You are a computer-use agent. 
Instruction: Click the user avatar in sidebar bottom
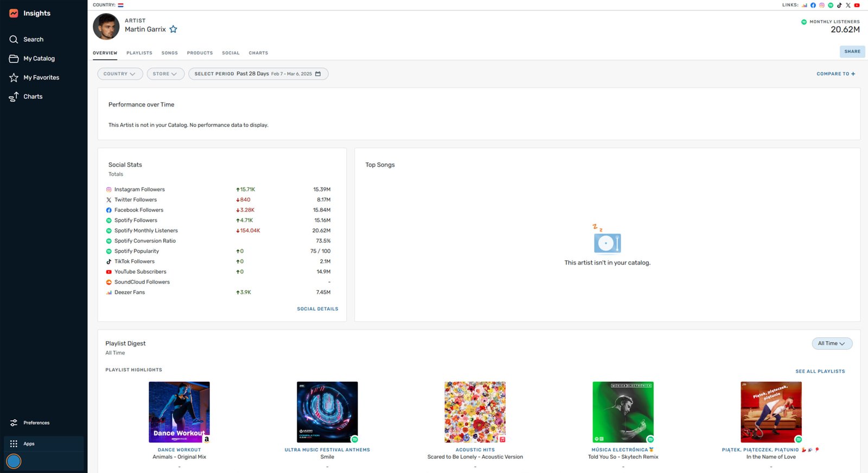[14, 461]
